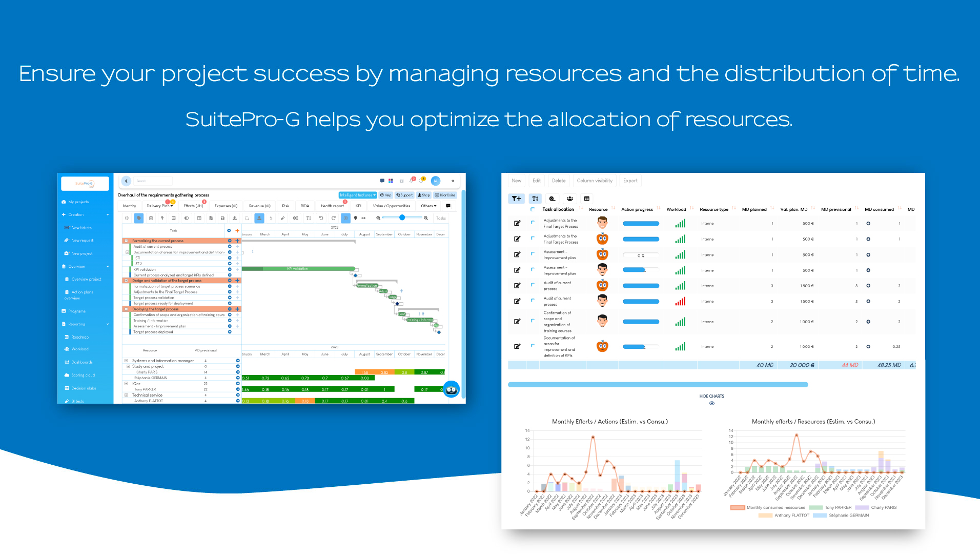
Task: Select the edit pencil on the Adjustments task row
Action: tap(517, 224)
